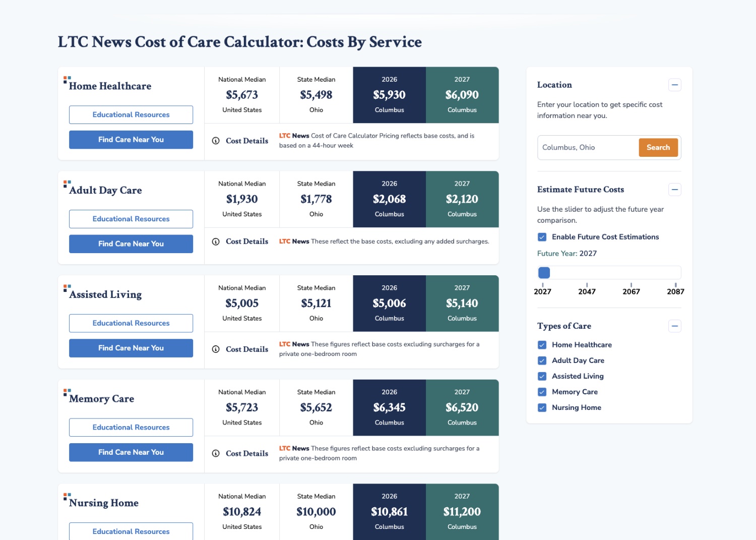Click Assisted Living state median $5,121
Image resolution: width=756 pixels, height=540 pixels.
tap(317, 304)
